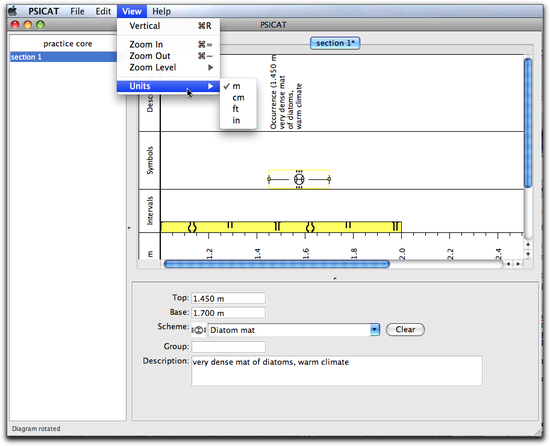This screenshot has height=446, width=550.
Task: Click the Diatom mat scheme icon preview
Action: [199, 330]
